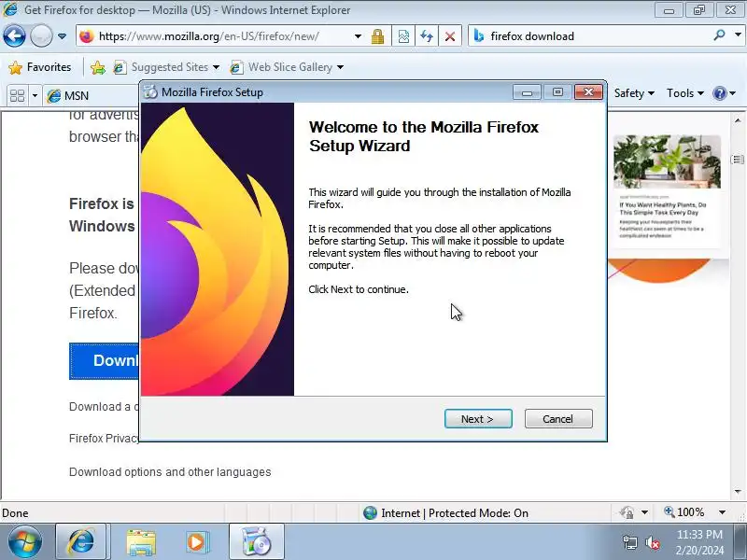Click Internet Explorer title bar icon
This screenshot has height=560, width=747.
point(11,9)
